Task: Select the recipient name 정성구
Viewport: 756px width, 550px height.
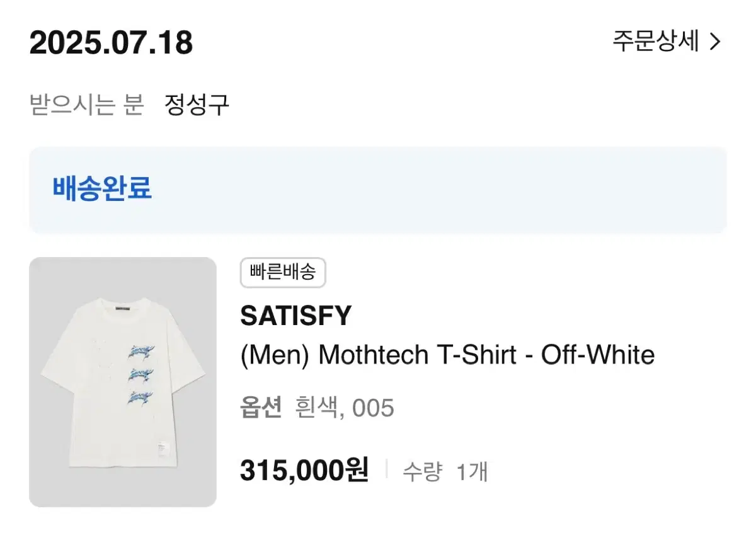Action: pyautogui.click(x=197, y=105)
